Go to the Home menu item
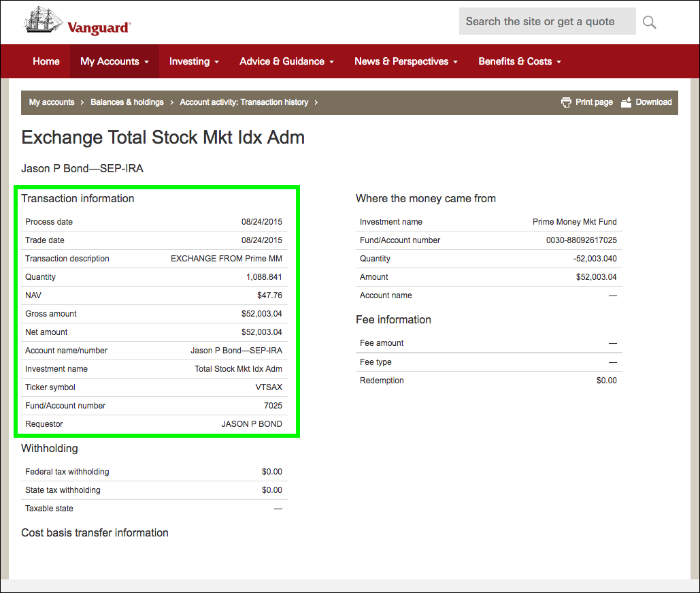The height and width of the screenshot is (593, 700). click(46, 61)
